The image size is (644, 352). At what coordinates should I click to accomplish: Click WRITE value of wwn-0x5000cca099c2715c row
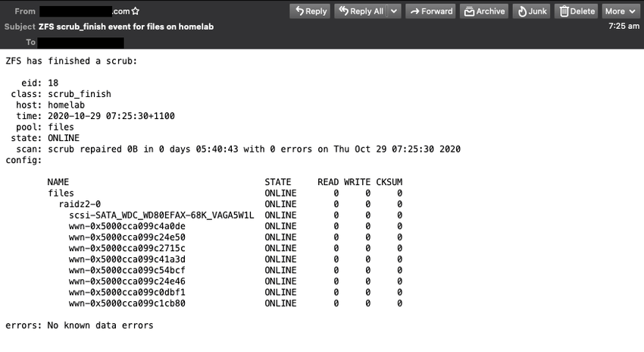(x=368, y=248)
